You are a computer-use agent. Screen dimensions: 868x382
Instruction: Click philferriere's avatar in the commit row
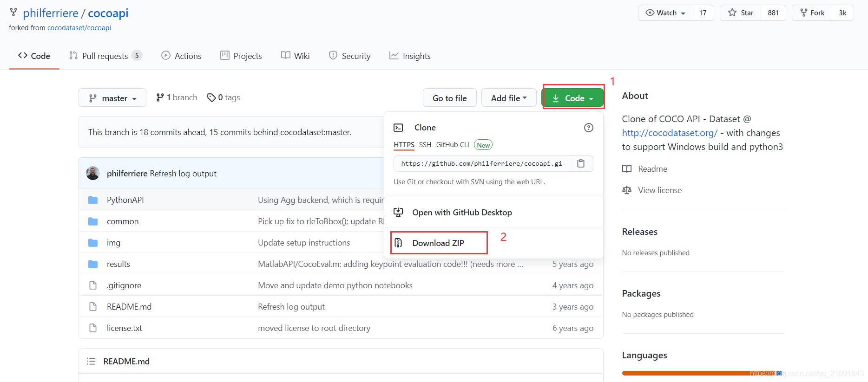93,173
